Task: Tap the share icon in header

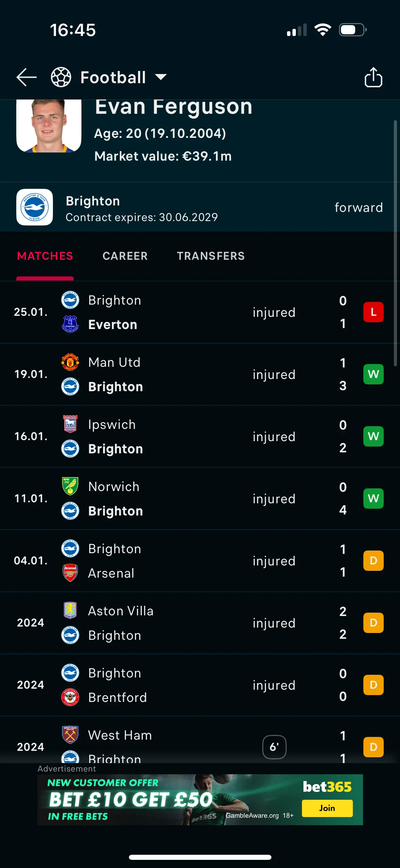Action: tap(373, 77)
